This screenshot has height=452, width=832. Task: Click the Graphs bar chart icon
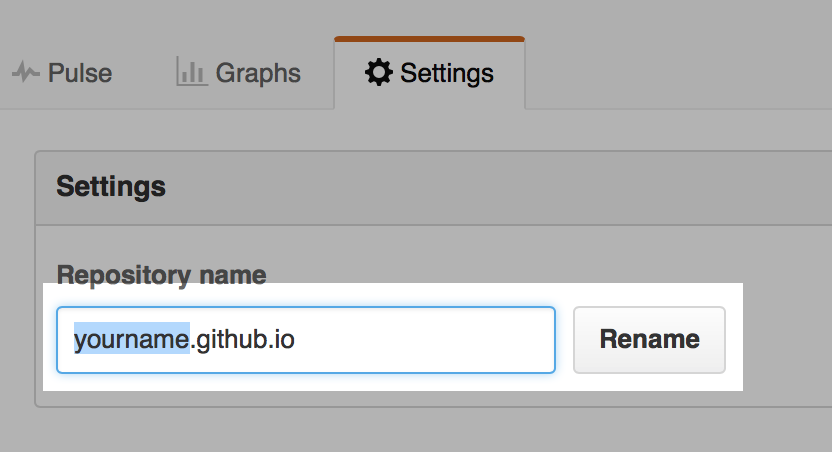(x=191, y=72)
